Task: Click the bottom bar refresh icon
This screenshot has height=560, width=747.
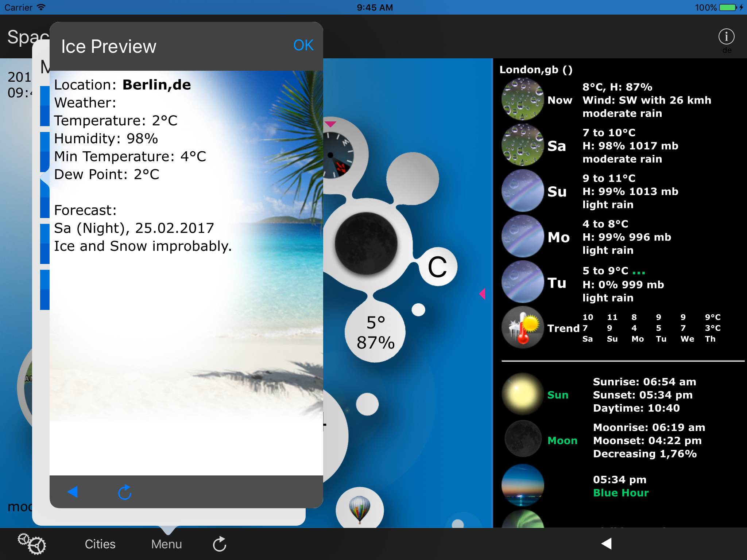Action: tap(220, 544)
